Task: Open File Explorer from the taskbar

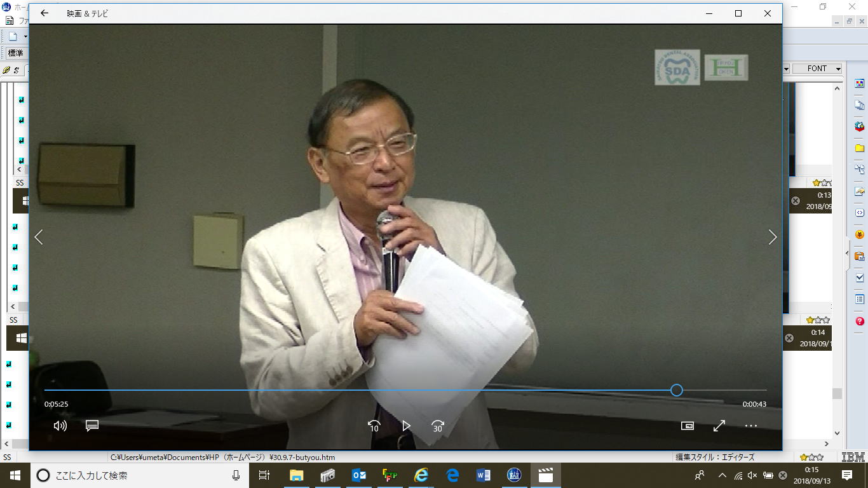Action: 296,475
